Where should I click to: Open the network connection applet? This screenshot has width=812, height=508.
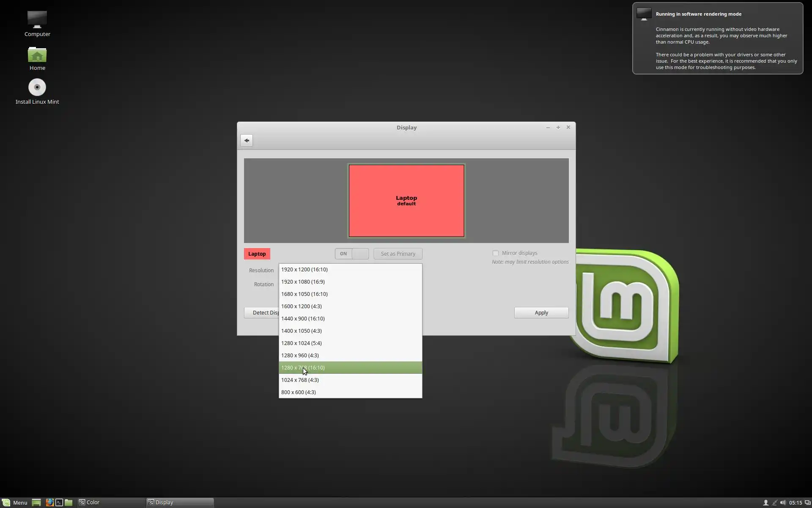pyautogui.click(x=774, y=502)
